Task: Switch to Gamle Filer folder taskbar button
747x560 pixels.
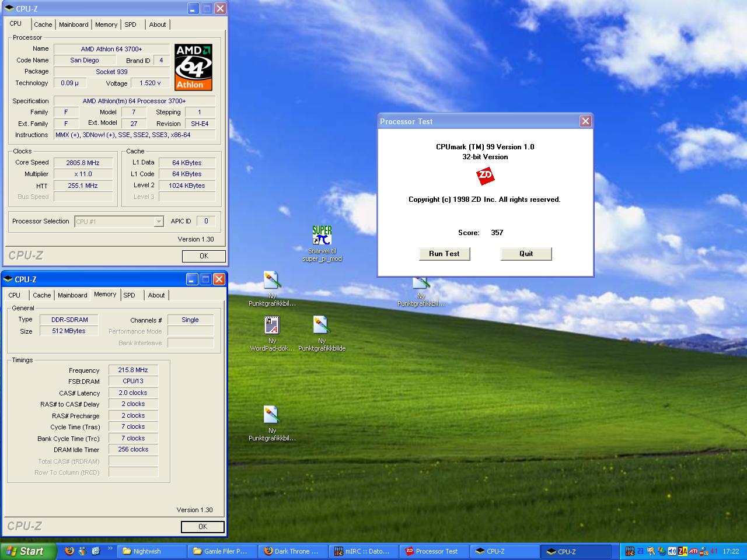Action: click(223, 551)
